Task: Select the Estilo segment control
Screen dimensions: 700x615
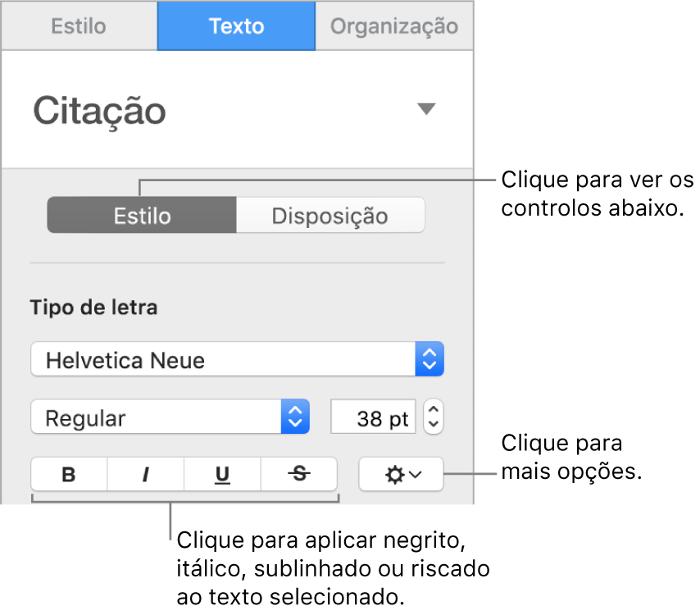Action: click(x=141, y=215)
